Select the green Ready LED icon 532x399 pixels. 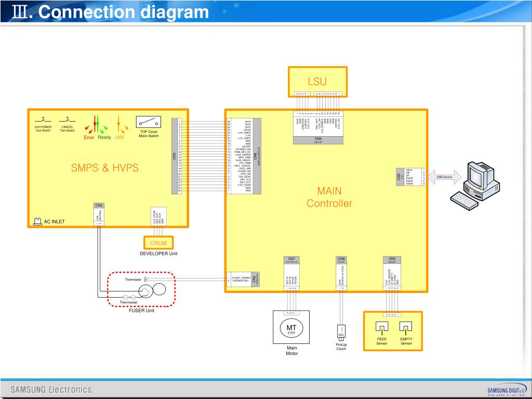[102, 124]
